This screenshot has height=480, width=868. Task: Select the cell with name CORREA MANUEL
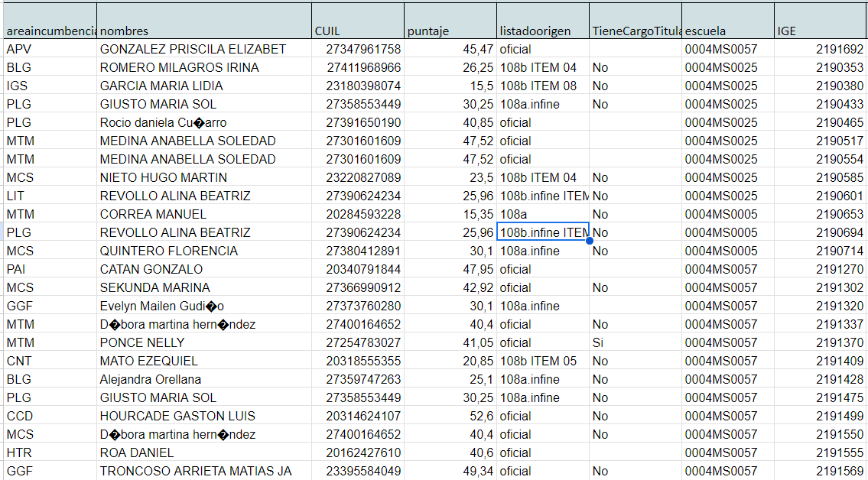(x=204, y=214)
